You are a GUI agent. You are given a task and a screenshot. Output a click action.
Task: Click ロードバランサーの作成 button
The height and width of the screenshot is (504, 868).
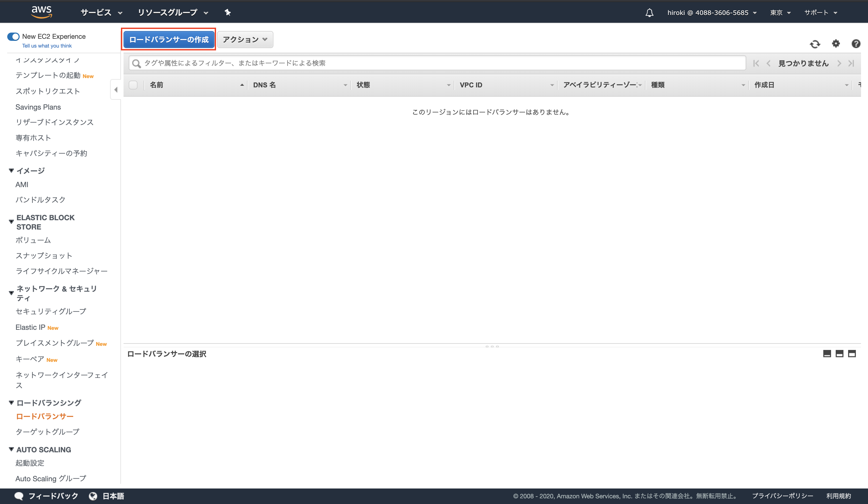click(x=168, y=39)
